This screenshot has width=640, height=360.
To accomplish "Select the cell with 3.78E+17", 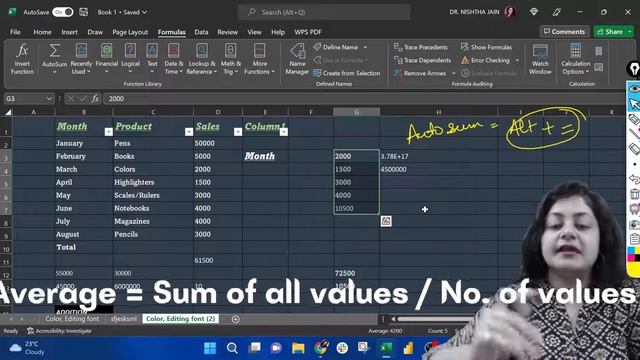I will pos(438,156).
